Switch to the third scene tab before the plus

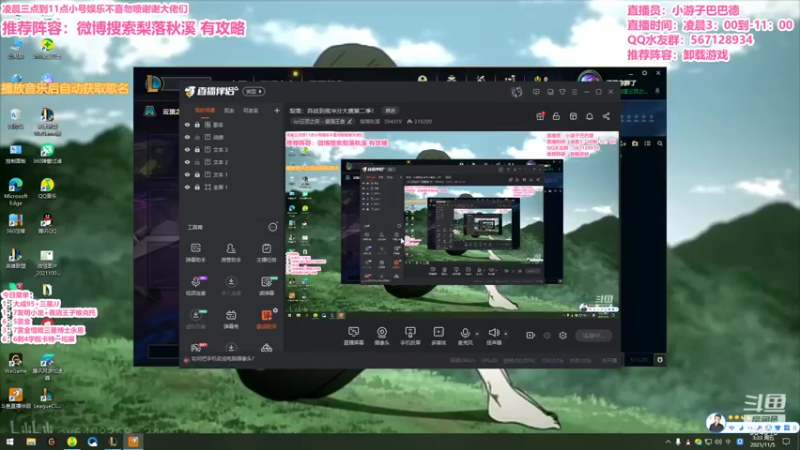(x=251, y=110)
